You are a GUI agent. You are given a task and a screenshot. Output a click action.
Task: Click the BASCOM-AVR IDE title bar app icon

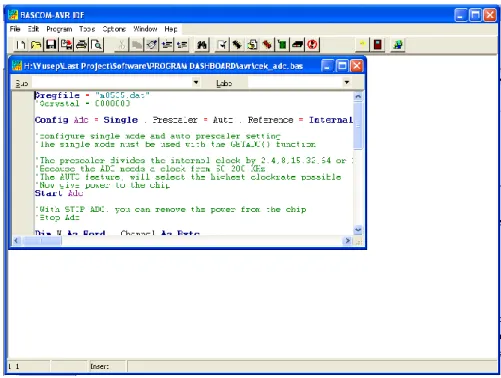pos(13,15)
